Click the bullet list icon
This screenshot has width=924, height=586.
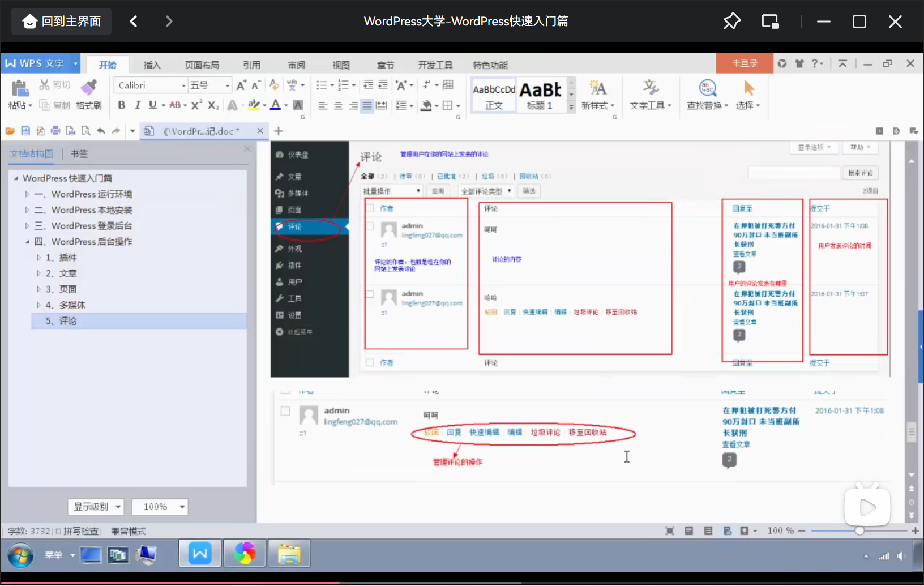(x=322, y=85)
